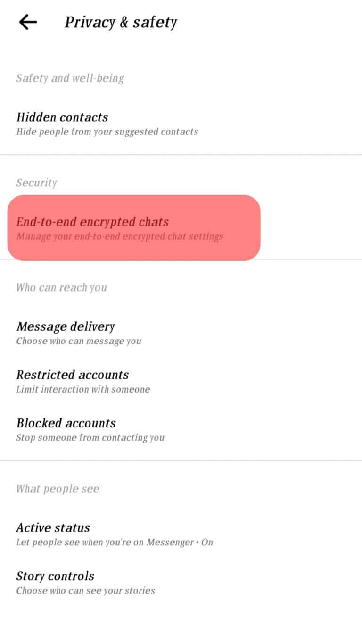Click the What people see section label

point(58,489)
